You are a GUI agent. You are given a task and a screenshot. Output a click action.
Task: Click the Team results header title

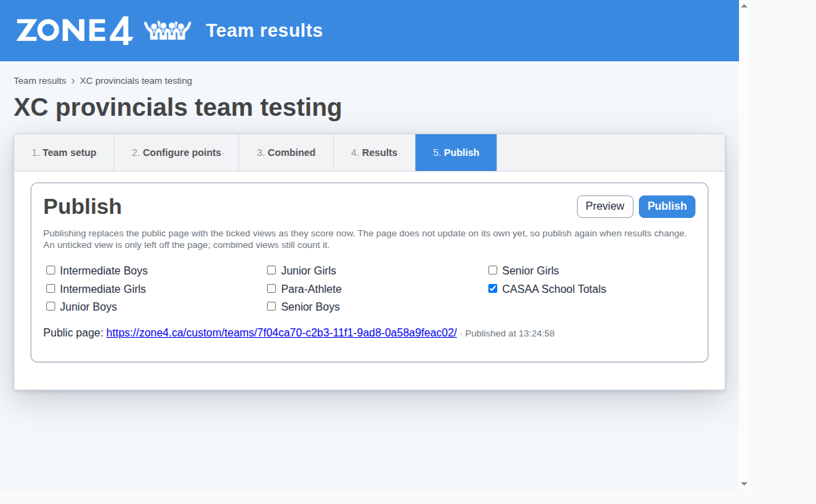(x=264, y=31)
